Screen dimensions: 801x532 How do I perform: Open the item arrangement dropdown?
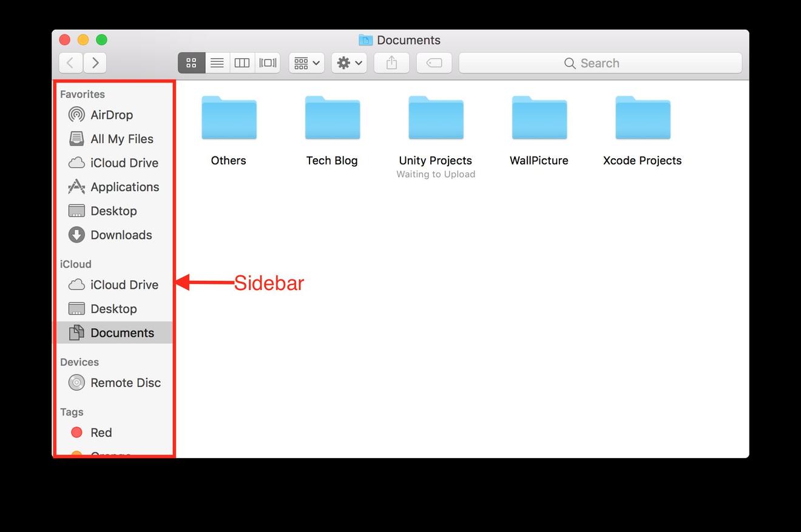pyautogui.click(x=306, y=62)
